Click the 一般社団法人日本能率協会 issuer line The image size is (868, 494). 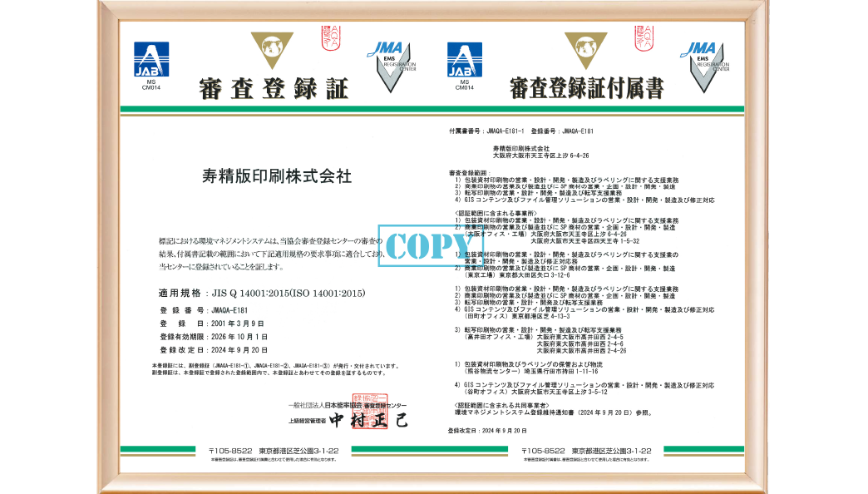coord(347,405)
